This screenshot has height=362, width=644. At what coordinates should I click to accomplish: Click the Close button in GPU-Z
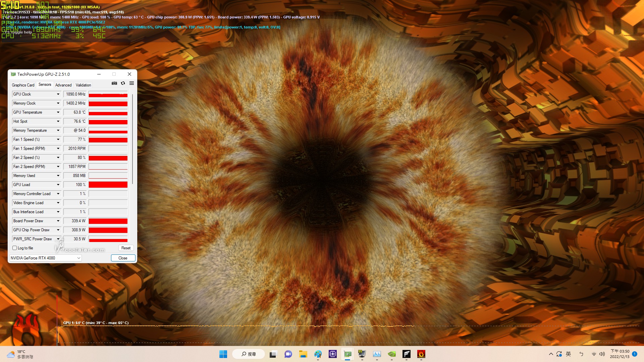point(123,258)
